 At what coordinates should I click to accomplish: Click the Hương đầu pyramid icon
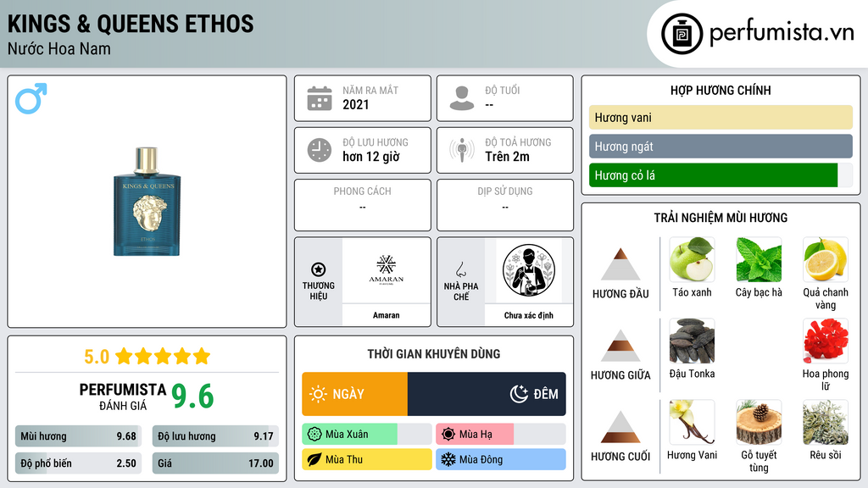pos(620,264)
